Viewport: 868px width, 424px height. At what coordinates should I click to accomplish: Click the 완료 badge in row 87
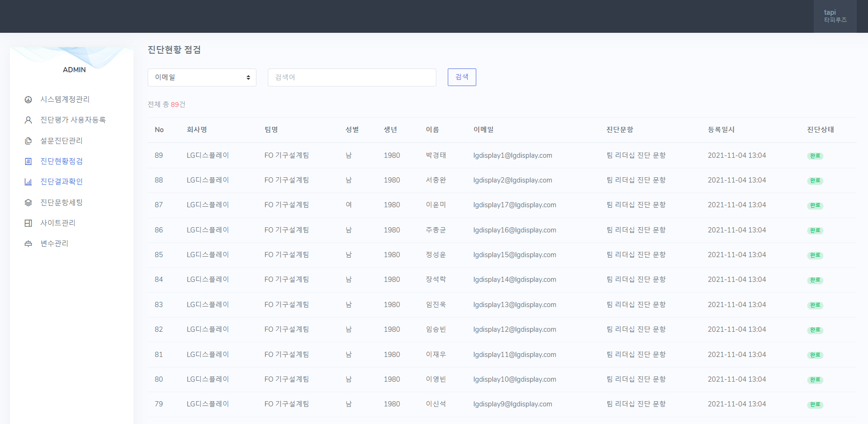point(815,205)
